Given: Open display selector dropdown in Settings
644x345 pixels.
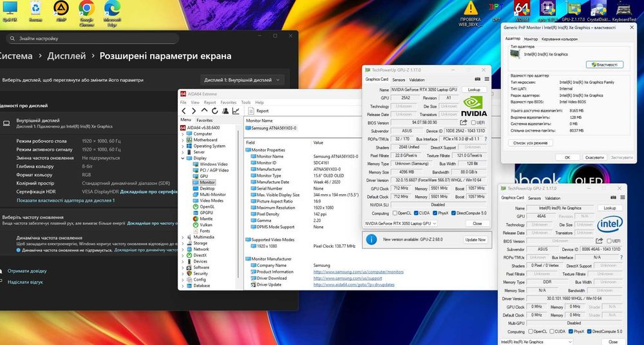Looking at the screenshot, I should point(242,80).
